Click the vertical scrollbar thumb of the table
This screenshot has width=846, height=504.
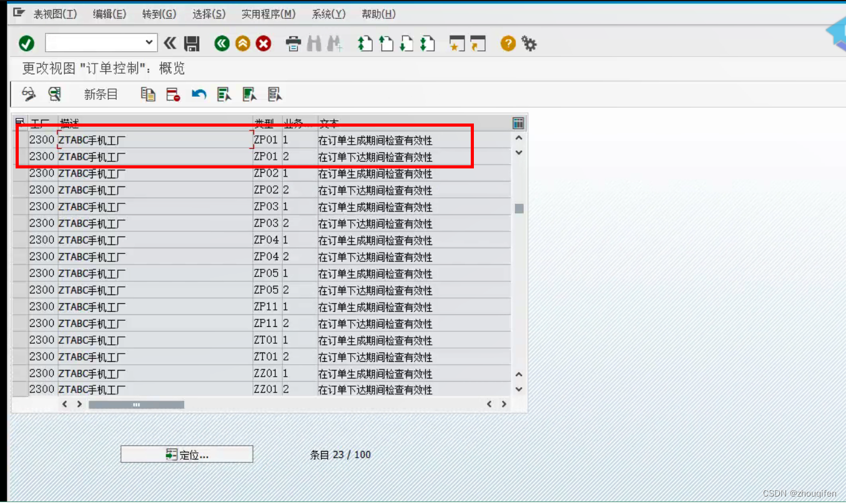[x=519, y=209]
